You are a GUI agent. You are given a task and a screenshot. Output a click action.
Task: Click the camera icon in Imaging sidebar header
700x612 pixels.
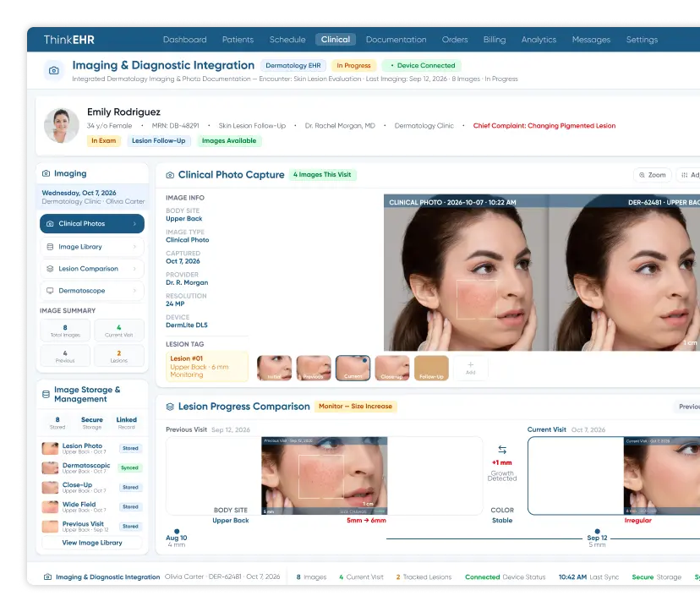[x=46, y=173]
